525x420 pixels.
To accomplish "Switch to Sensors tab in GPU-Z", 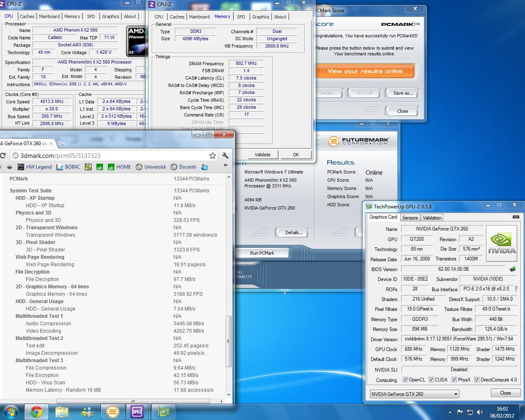I will (410, 218).
